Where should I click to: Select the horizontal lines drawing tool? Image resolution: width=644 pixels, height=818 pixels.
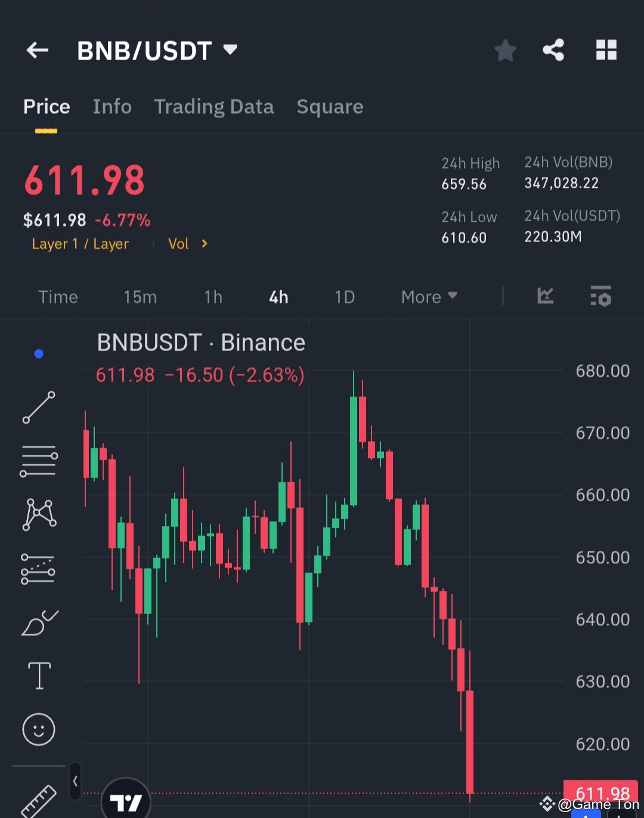(39, 461)
